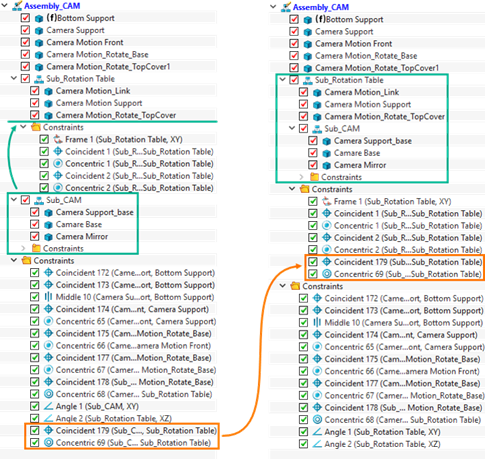Click the Assembly_CAM assembly icon in left tree
Viewport: 485px width, 459px height.
click(17, 6)
